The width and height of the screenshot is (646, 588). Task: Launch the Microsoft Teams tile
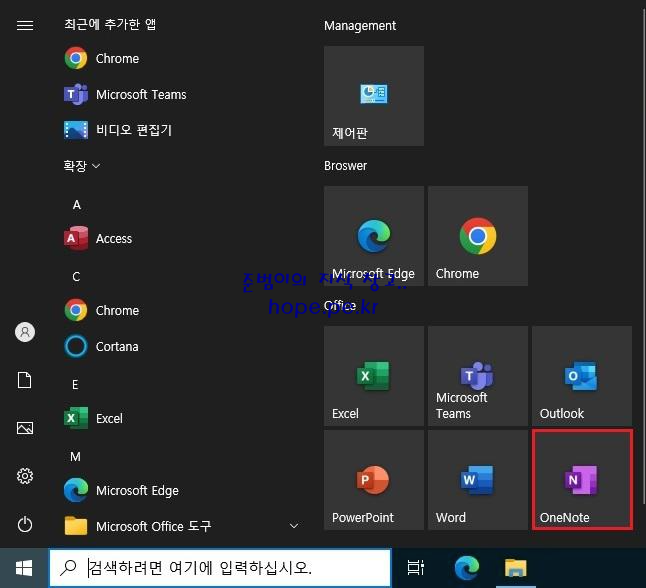click(478, 376)
